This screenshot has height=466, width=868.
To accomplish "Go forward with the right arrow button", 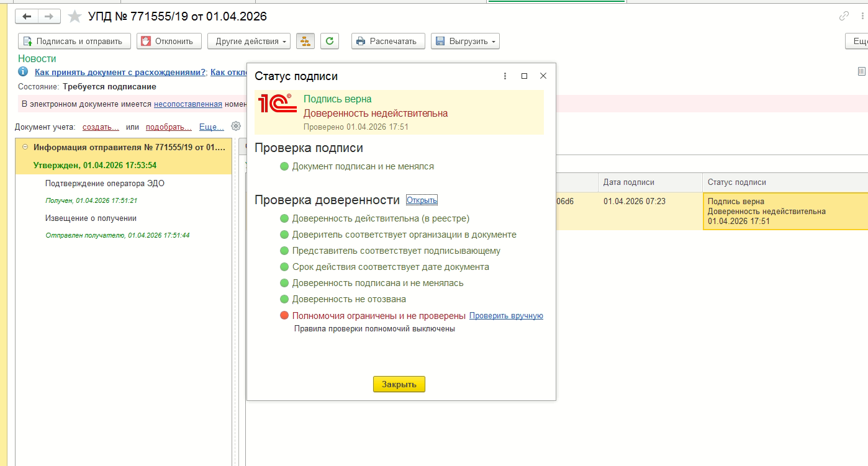I will (x=49, y=17).
